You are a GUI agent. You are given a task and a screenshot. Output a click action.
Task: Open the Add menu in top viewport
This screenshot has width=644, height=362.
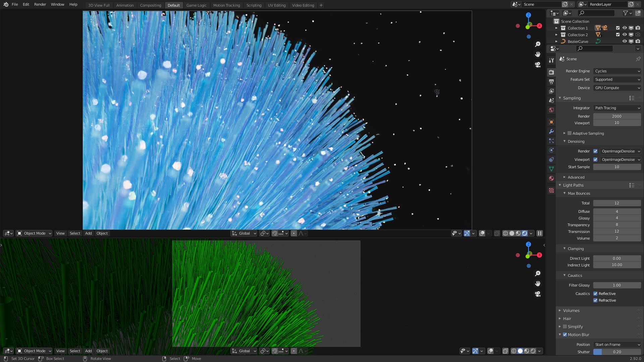click(x=88, y=233)
